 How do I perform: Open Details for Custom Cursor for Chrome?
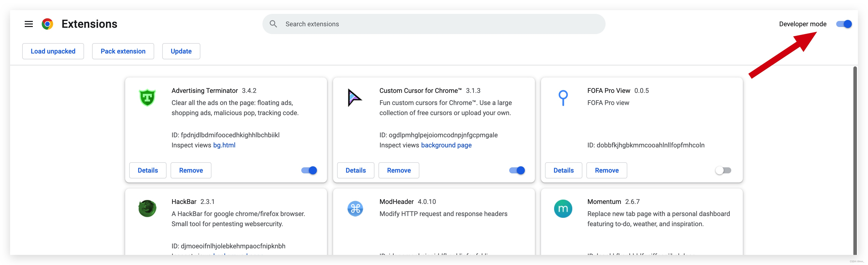356,170
